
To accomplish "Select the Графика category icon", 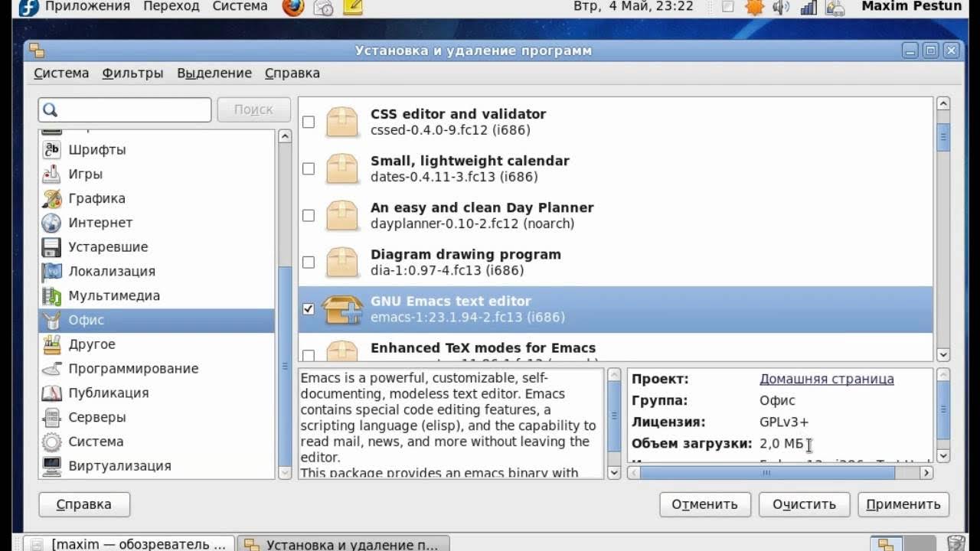I will point(51,198).
